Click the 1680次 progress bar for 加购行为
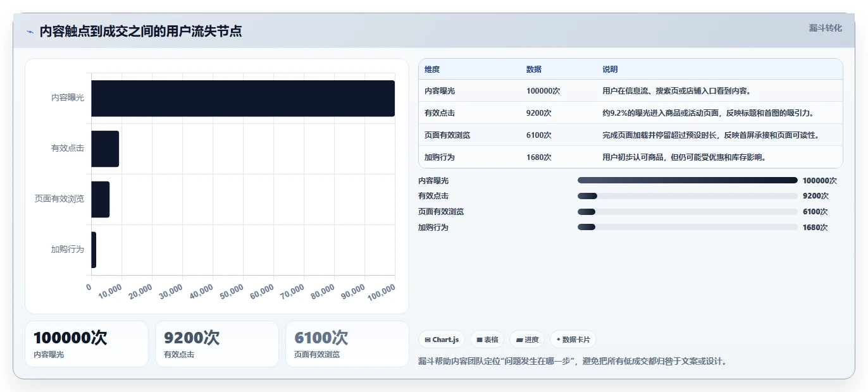Screen dimensions: 868x392 point(688,227)
